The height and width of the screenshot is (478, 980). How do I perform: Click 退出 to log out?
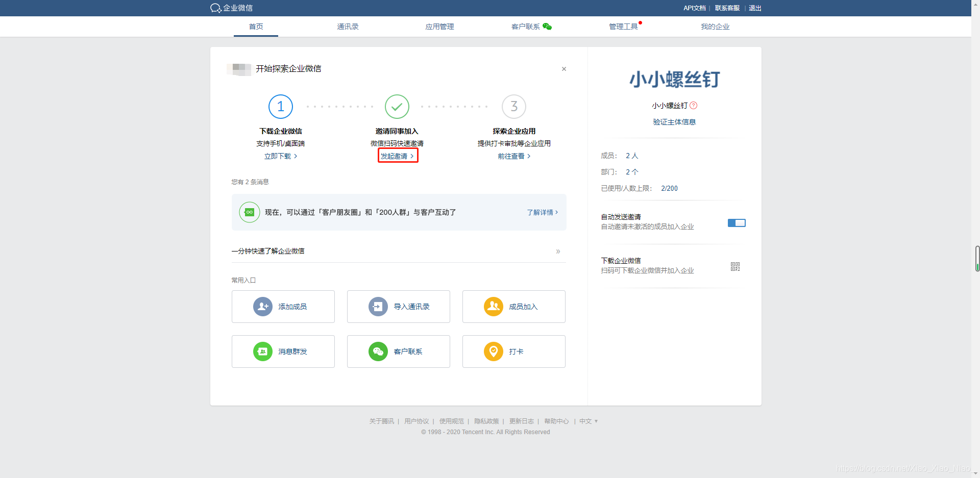[755, 8]
